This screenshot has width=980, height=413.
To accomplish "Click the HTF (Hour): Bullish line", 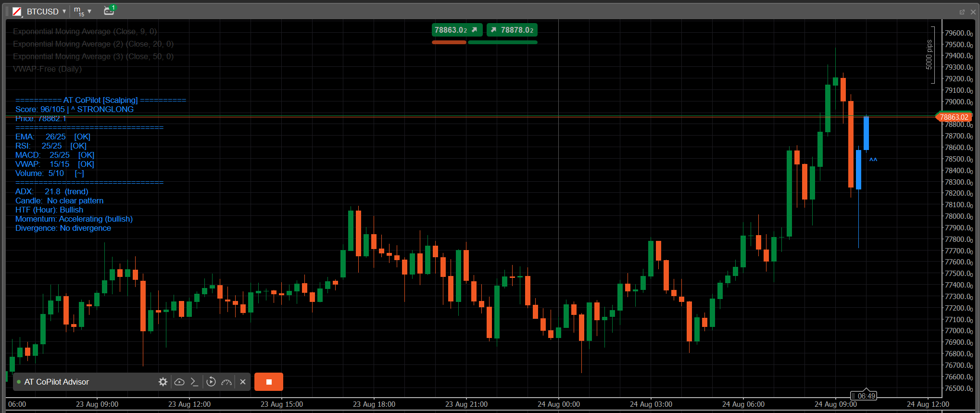I will 49,210.
